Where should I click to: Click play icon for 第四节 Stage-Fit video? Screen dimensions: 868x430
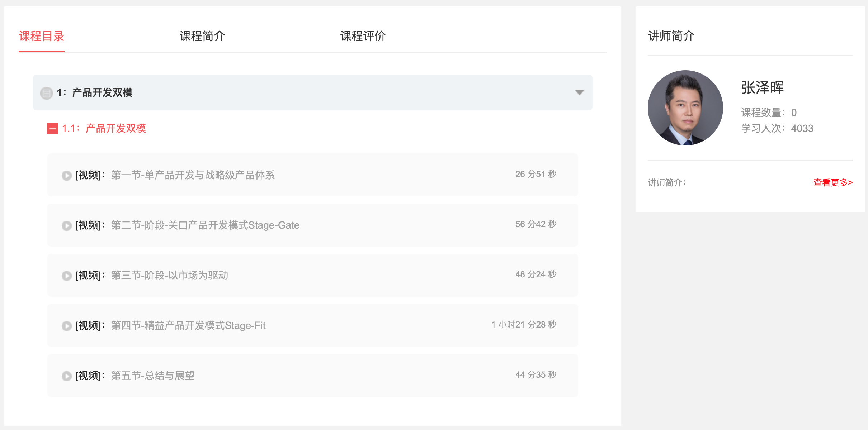click(x=67, y=326)
